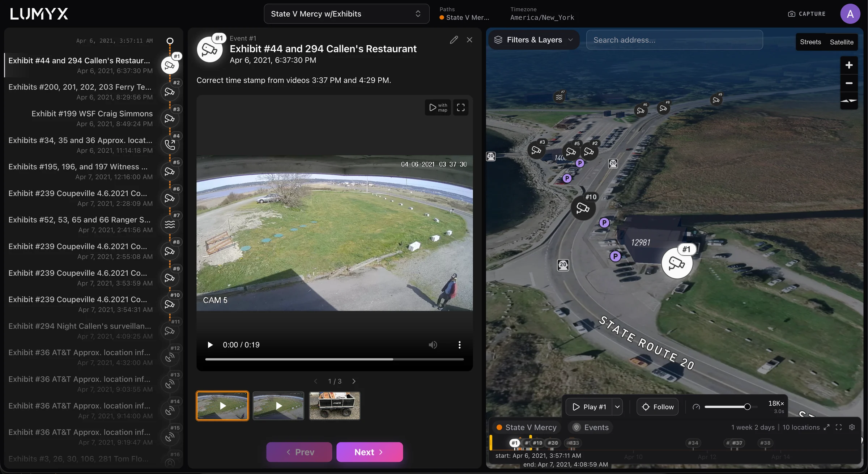Play video with map button
Screen dimensions: 868x474
(x=438, y=107)
